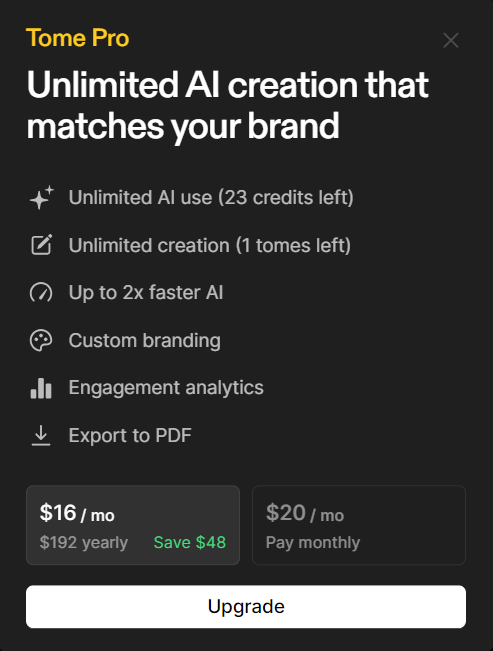493x651 pixels.
Task: Click the Tome Pro title text
Action: (x=78, y=38)
